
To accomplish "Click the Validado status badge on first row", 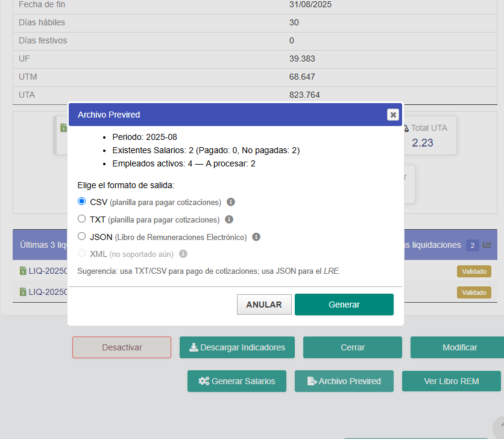I will 474,271.
